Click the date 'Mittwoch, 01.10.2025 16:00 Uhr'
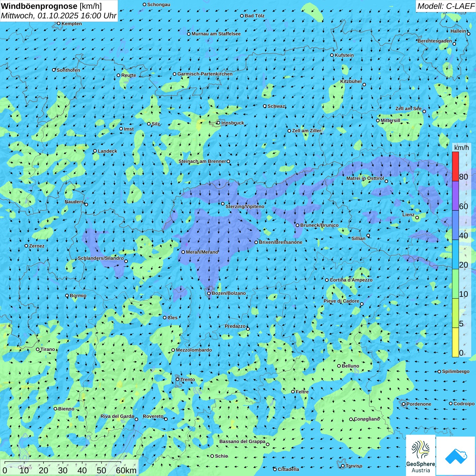Viewport: 476px width, 476px height. (59, 16)
